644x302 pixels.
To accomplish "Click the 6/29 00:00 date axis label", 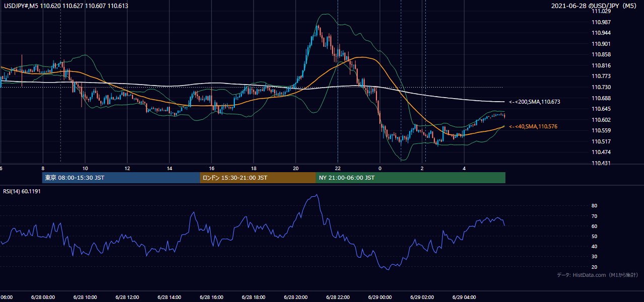I will tap(380, 297).
